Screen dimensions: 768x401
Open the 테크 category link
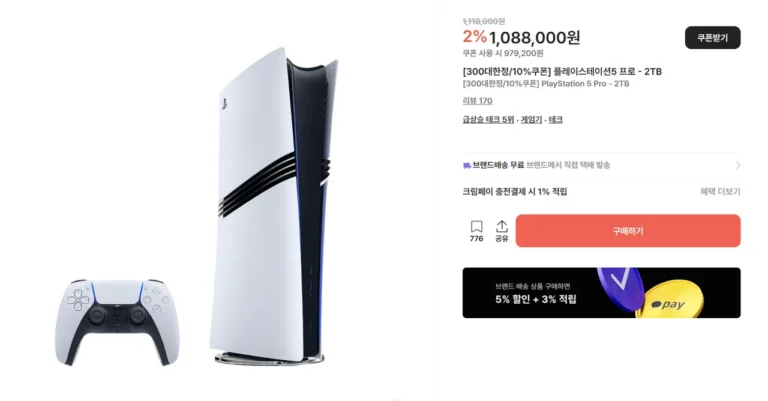tap(555, 119)
